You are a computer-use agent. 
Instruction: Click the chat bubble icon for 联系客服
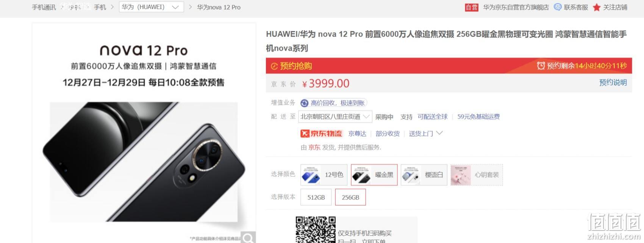point(558,7)
